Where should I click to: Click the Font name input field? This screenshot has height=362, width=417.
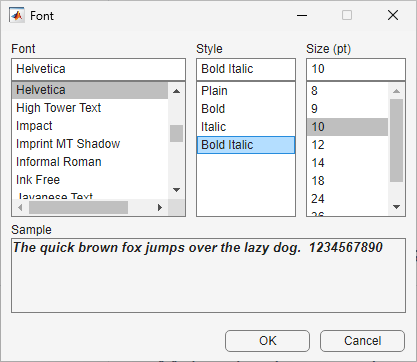(98, 69)
